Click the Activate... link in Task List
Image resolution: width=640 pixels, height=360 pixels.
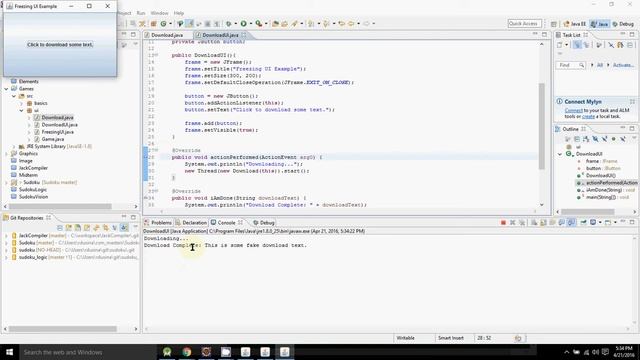coord(623,65)
